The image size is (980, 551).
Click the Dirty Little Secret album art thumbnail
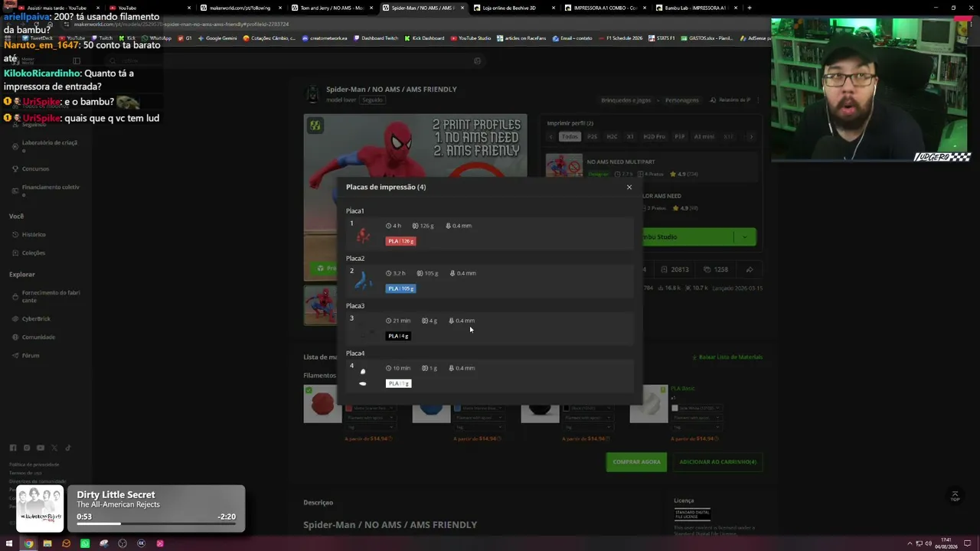(40, 508)
